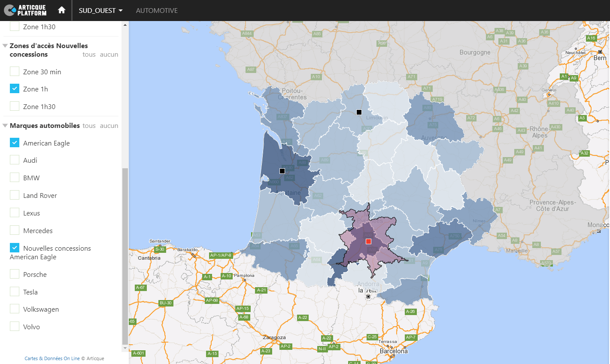The width and height of the screenshot is (610, 364).
Task: Click the Barcelona city label on map
Action: pos(394,351)
